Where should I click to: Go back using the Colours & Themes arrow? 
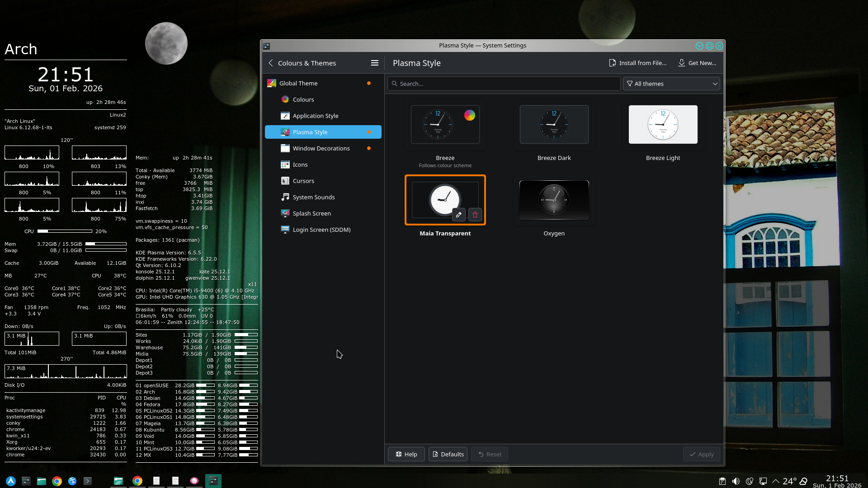[271, 63]
